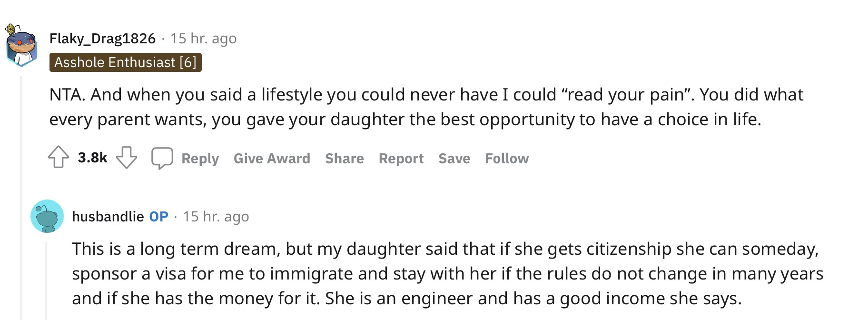This screenshot has height=320, width=868.
Task: Upvote Flaky_Drag1826's comment
Action: pos(59,157)
